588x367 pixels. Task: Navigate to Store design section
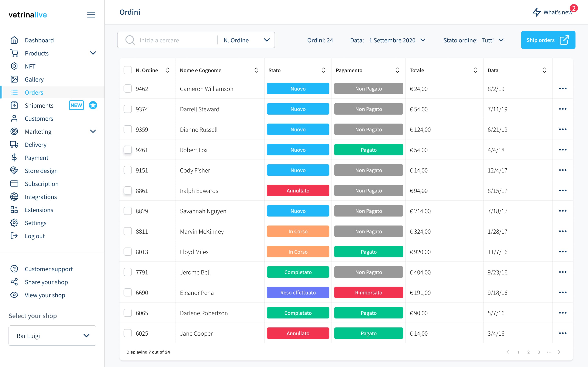tap(41, 171)
